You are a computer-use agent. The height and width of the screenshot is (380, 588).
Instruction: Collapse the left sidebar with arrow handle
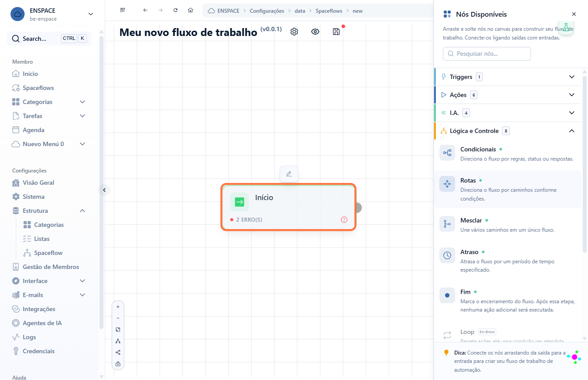click(x=104, y=190)
